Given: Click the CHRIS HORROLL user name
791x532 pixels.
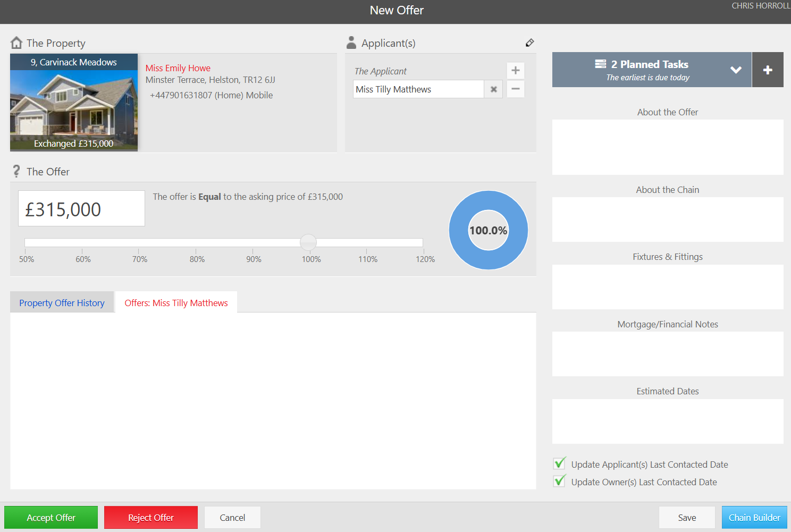Looking at the screenshot, I should coord(761,6).
